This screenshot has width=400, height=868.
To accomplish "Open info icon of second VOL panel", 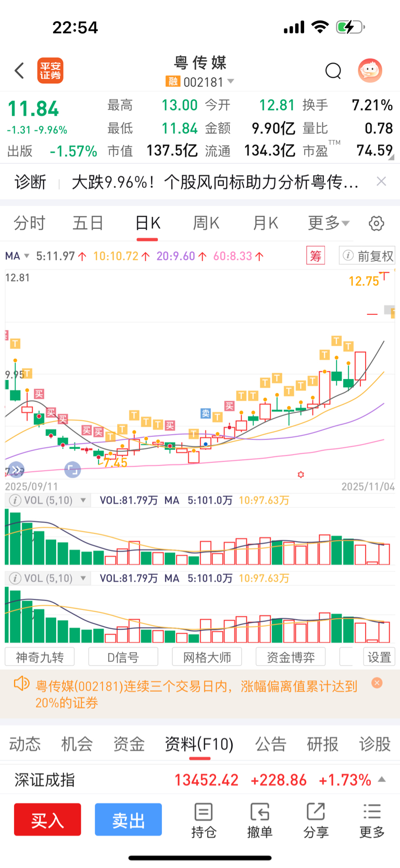I will (x=15, y=578).
